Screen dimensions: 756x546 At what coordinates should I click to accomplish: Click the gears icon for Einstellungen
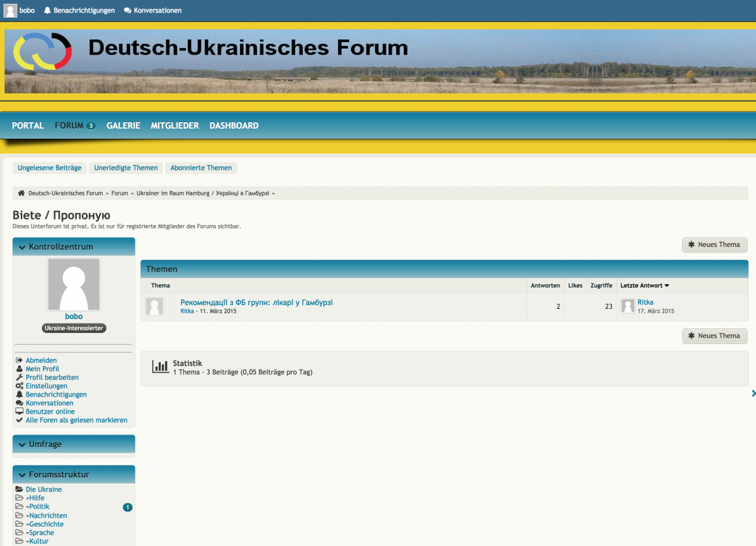point(20,386)
